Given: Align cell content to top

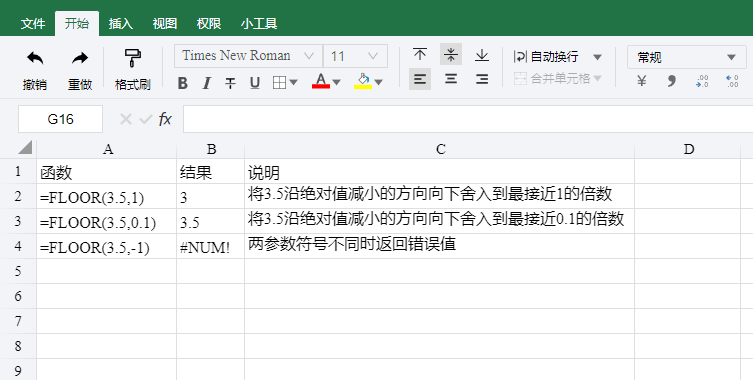Looking at the screenshot, I should [x=420, y=54].
